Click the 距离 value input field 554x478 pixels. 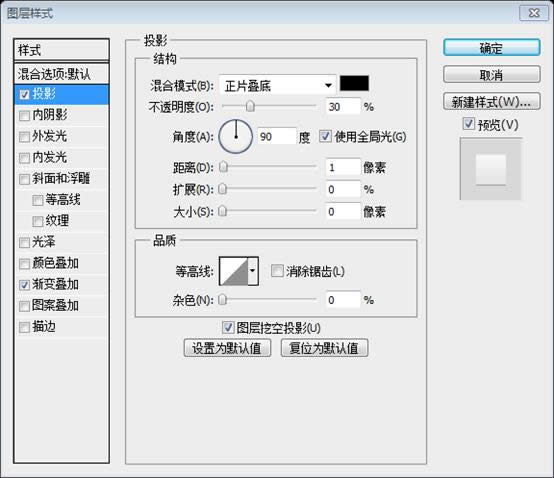tap(343, 167)
